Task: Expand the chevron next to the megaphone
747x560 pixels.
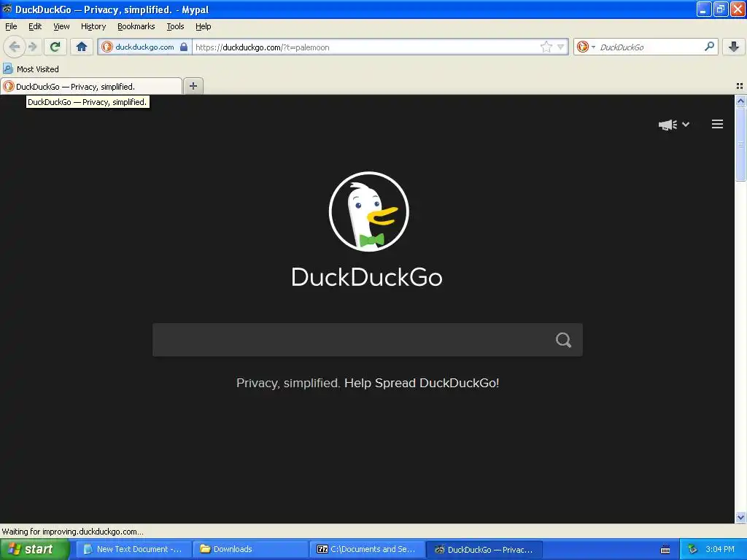Action: pyautogui.click(x=686, y=124)
